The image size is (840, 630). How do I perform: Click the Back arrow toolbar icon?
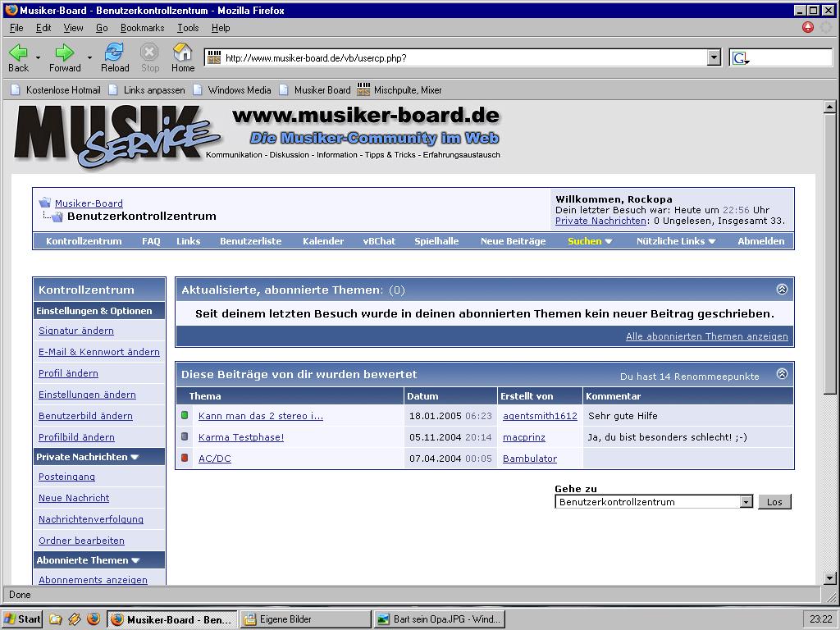pos(18,52)
